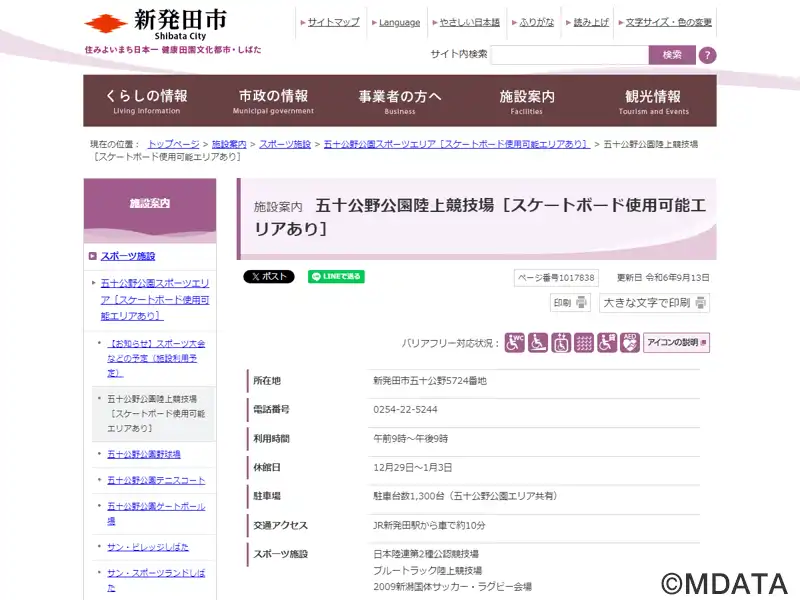Share via the green LINE button
800x600 pixels.
point(336,277)
